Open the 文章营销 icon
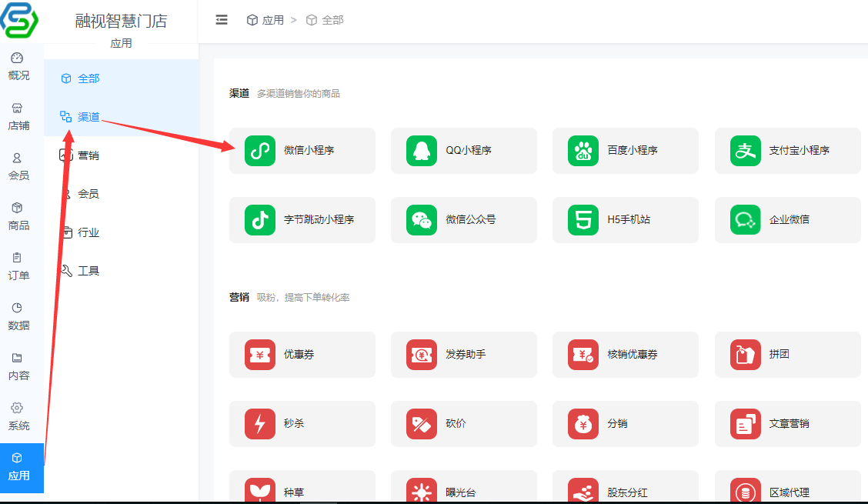 coord(745,424)
